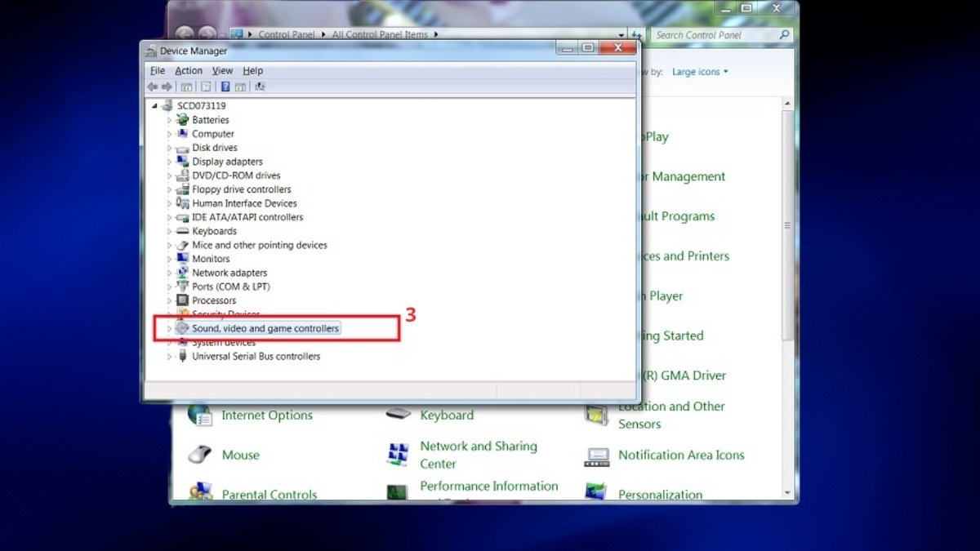The height and width of the screenshot is (551, 980).
Task: Expand the Disk drives category
Action: tap(170, 148)
